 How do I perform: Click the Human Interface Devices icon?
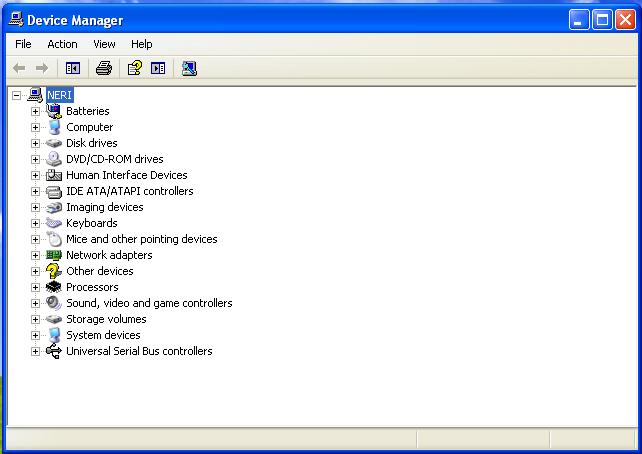tap(54, 175)
